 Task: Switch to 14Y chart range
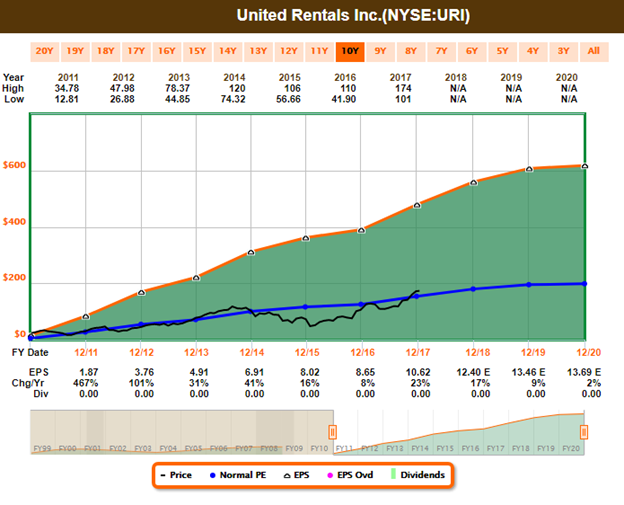pos(228,51)
